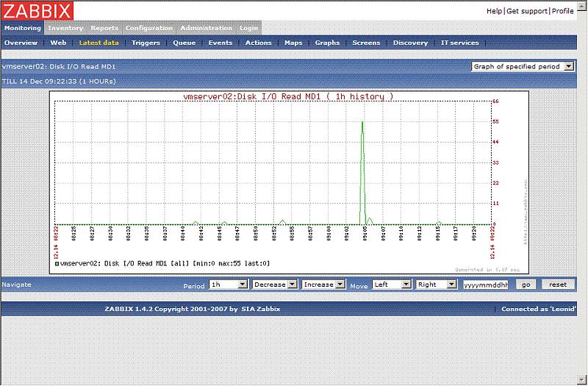
Task: Click the go button
Action: (x=526, y=285)
